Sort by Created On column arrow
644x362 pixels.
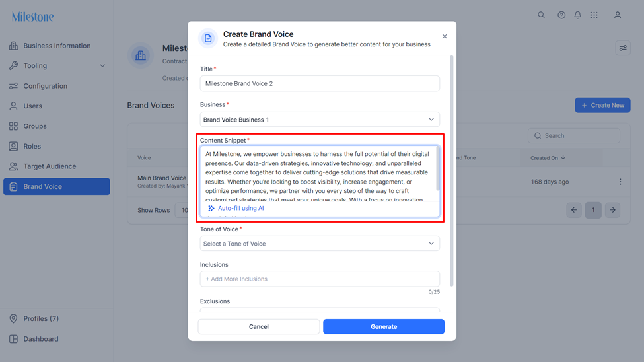(563, 157)
